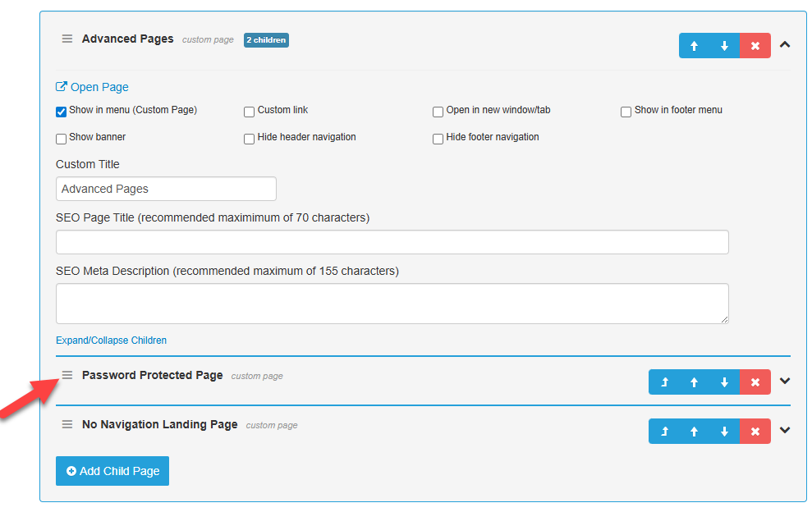Check Open in new window/tab option
This screenshot has height=512, width=812.
click(x=438, y=112)
